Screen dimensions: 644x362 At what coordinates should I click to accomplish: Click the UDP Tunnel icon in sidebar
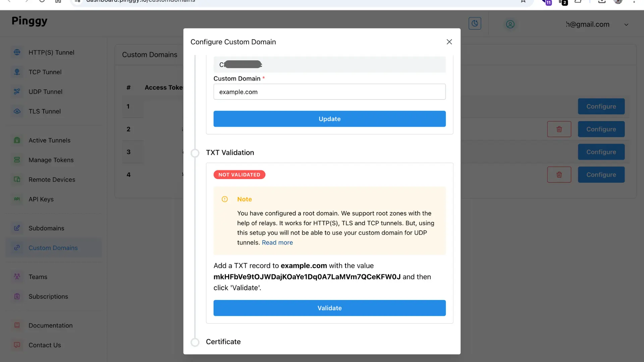coord(16,92)
